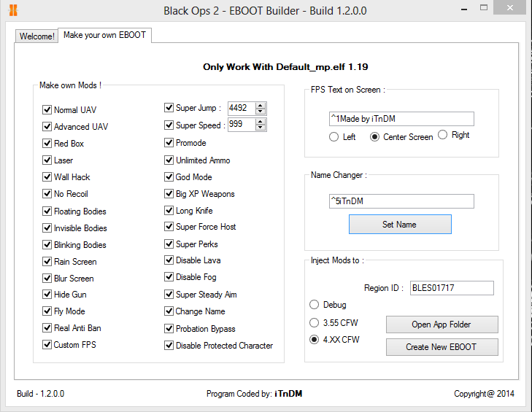Uncheck Invisible Bodies

tap(47, 228)
